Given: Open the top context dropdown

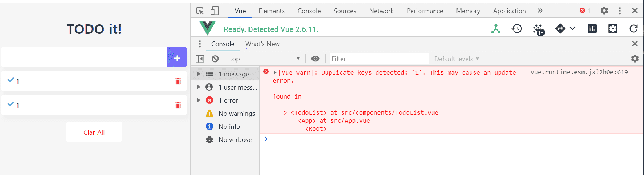Looking at the screenshot, I should click(265, 59).
